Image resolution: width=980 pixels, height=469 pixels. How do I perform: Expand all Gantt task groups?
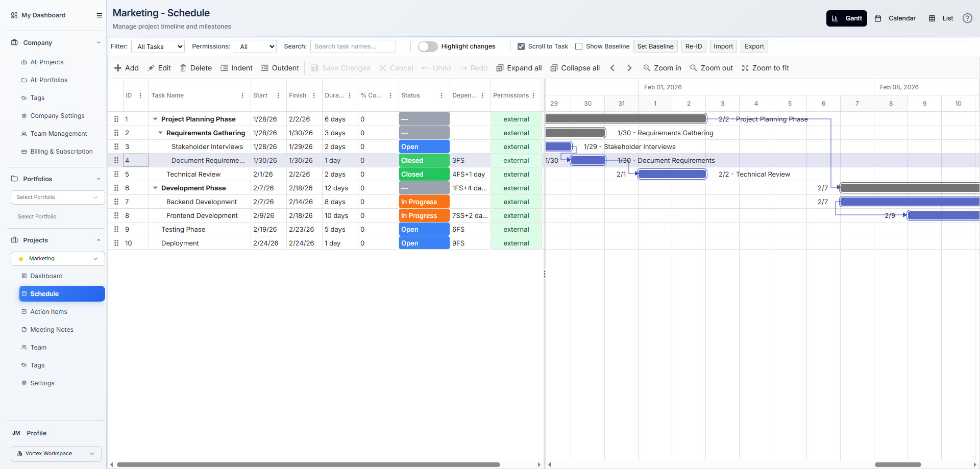pyautogui.click(x=519, y=67)
